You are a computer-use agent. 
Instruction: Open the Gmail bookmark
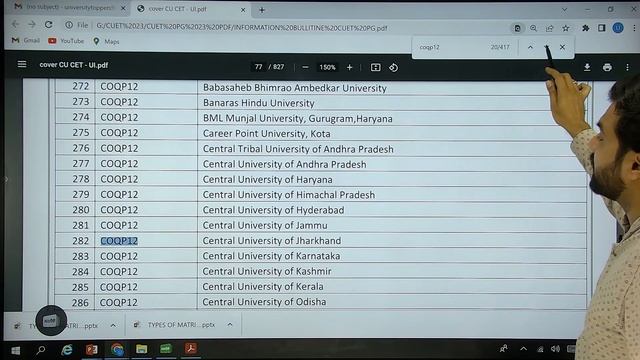point(26,40)
